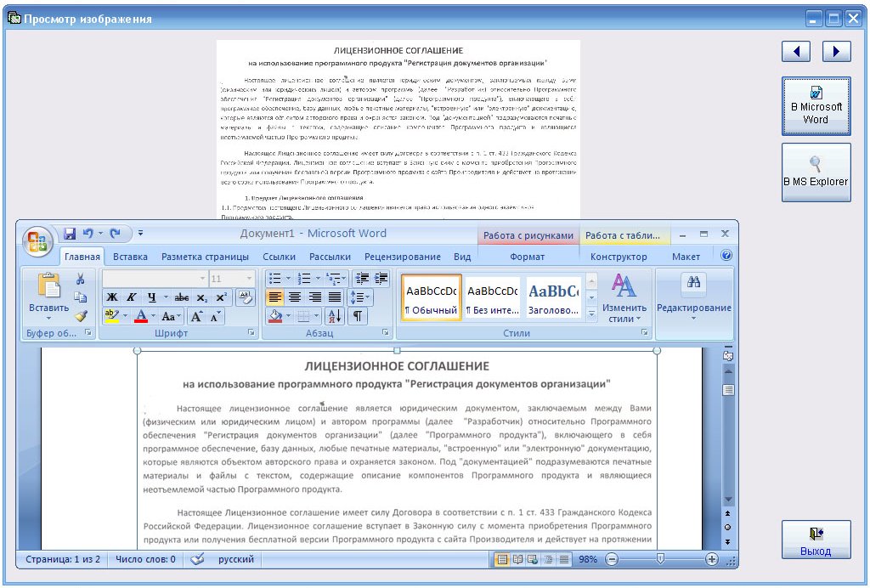
Task: Cut selection with the scissors icon
Action: click(x=81, y=279)
